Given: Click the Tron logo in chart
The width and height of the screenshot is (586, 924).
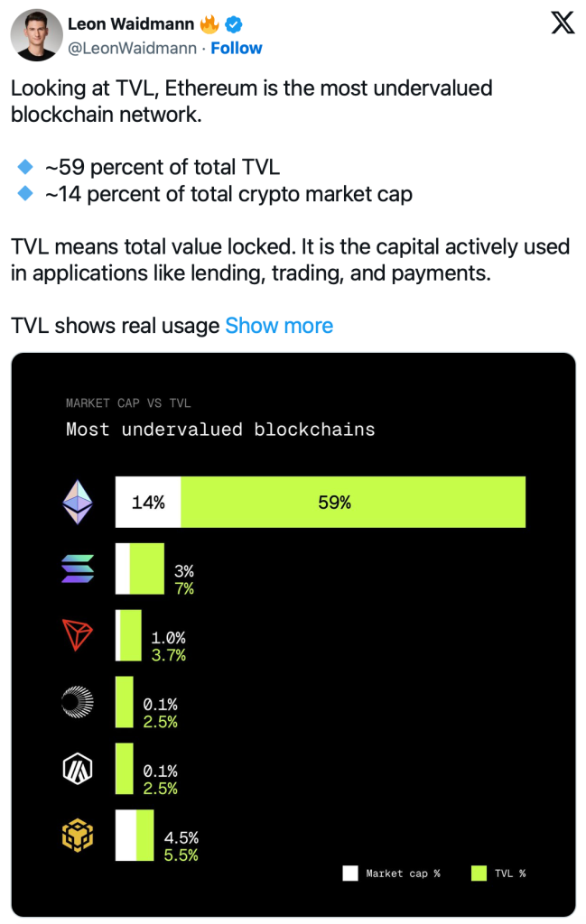Looking at the screenshot, I should tap(78, 636).
